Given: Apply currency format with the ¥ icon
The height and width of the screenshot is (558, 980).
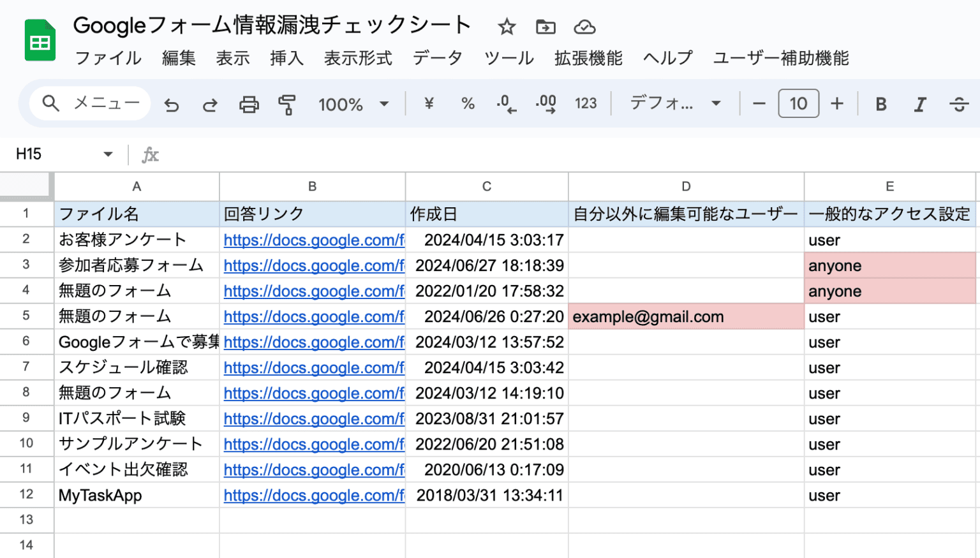Looking at the screenshot, I should [429, 103].
